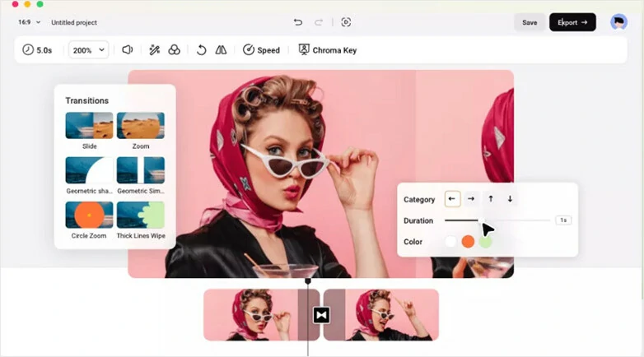Screen dimensions: 644x357
Task: Click the transition icon between clips
Action: click(x=321, y=315)
